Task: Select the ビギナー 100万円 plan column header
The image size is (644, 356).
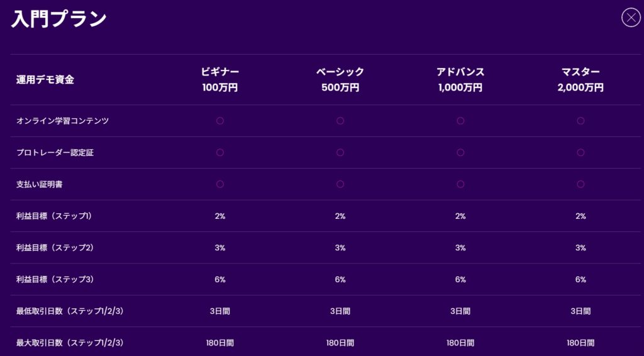Action: click(220, 80)
